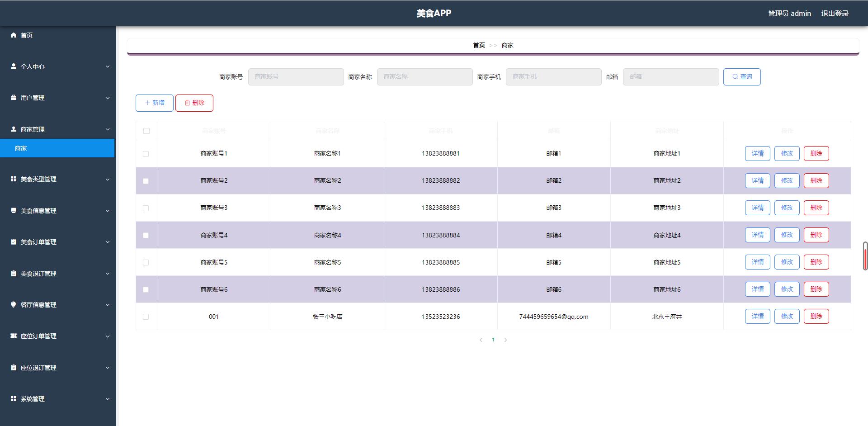This screenshot has width=868, height=426.
Task: Expand the 美食信息管理 chevron
Action: click(x=108, y=211)
